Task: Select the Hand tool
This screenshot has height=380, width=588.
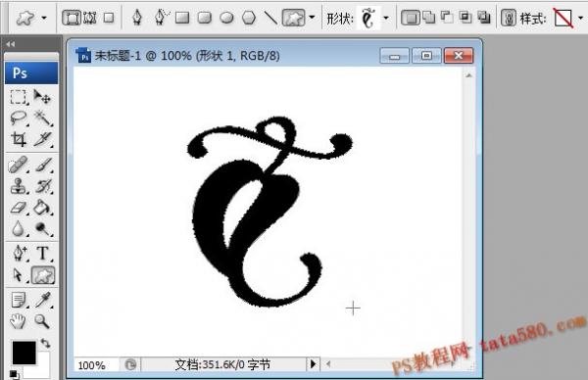Action: (x=18, y=321)
